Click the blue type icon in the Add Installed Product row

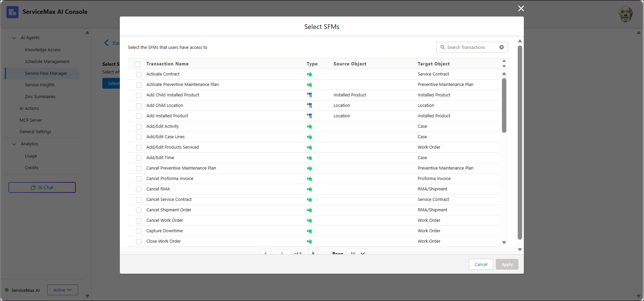309,116
